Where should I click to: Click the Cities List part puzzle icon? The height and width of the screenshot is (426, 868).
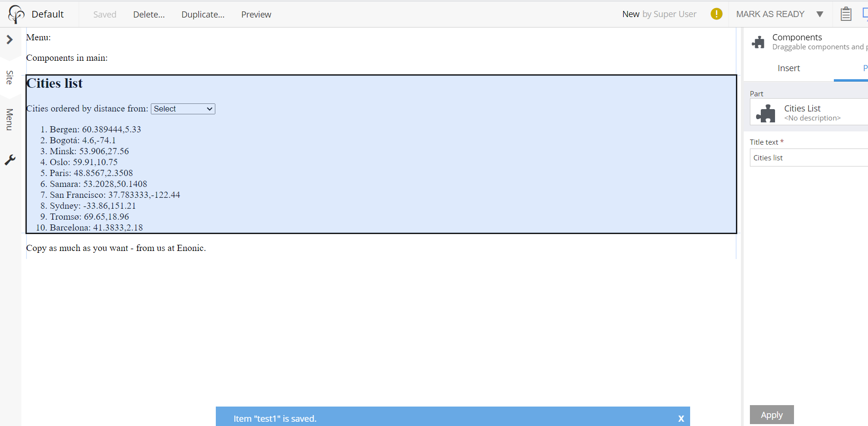[766, 113]
